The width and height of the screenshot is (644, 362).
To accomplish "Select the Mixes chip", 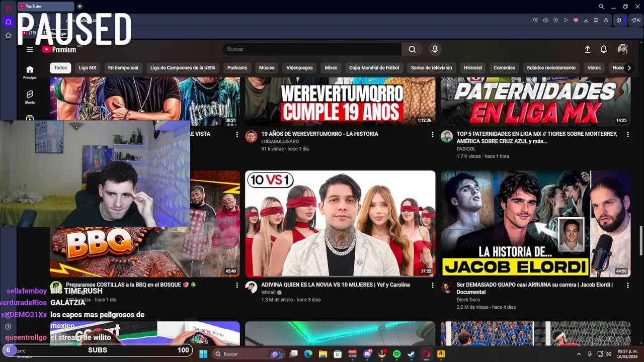I will pyautogui.click(x=331, y=68).
